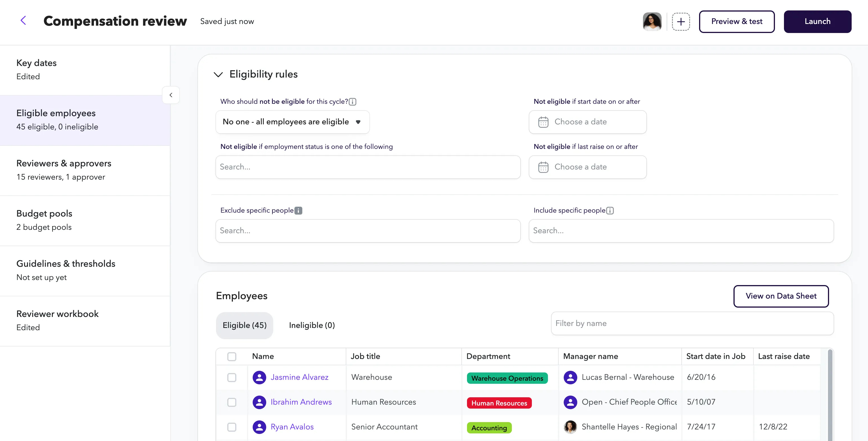Image resolution: width=868 pixels, height=441 pixels.
Task: Pick a last raise date in 'Choose a date' field
Action: point(588,167)
